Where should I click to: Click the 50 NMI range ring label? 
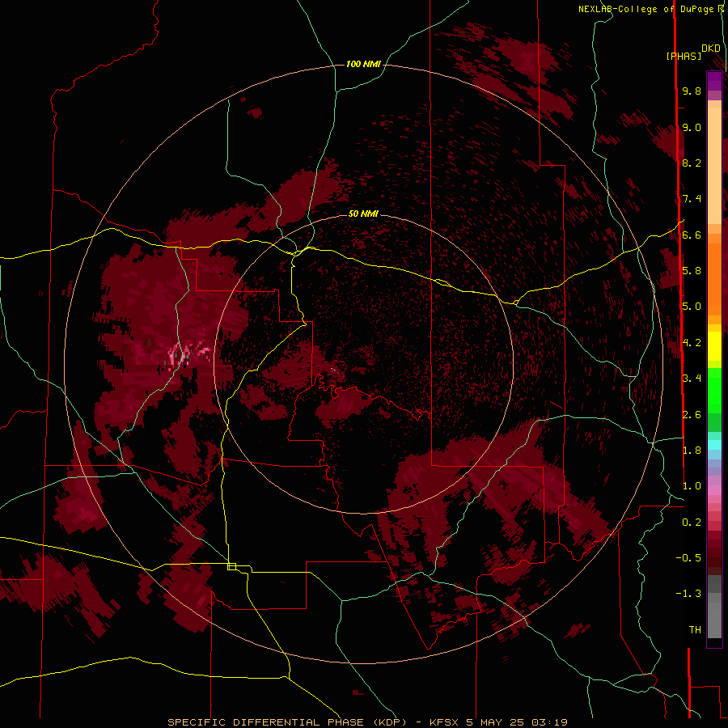pyautogui.click(x=363, y=214)
